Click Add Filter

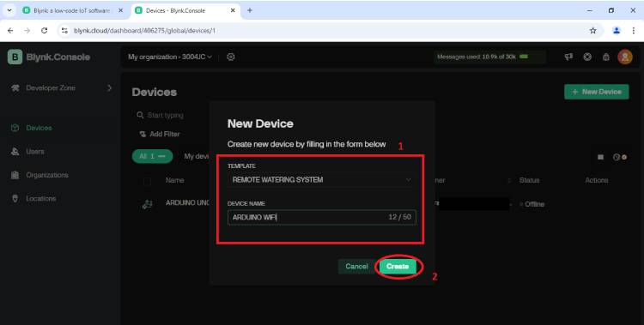[x=160, y=134]
